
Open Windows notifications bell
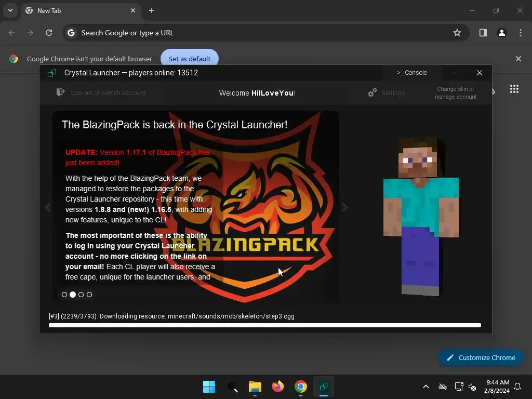point(517,387)
